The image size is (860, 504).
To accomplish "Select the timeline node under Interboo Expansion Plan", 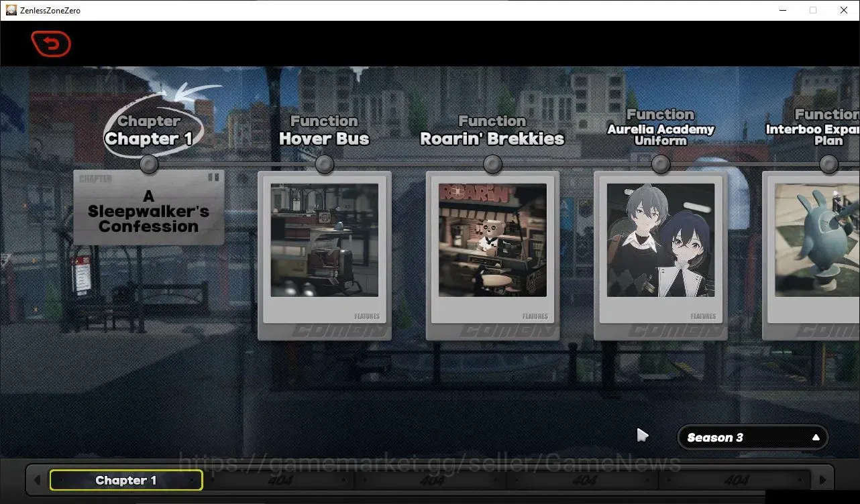I will click(829, 164).
